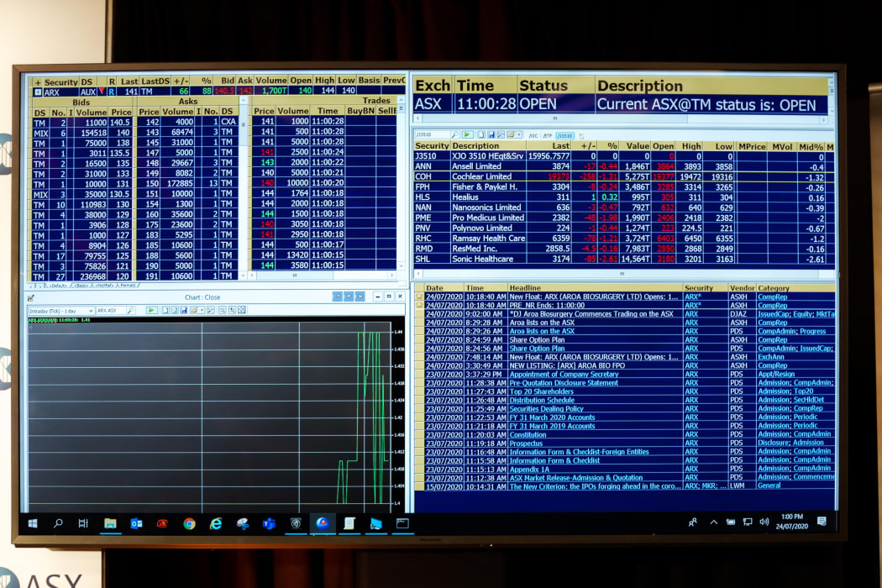Select the <Basic> sheet tab
Viewport: 882px width, 588px height.
point(82,286)
